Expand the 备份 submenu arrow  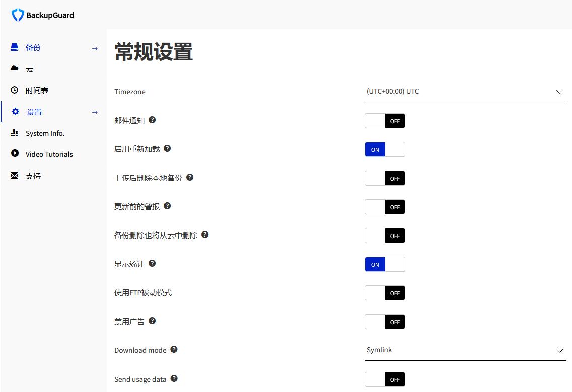[x=95, y=48]
